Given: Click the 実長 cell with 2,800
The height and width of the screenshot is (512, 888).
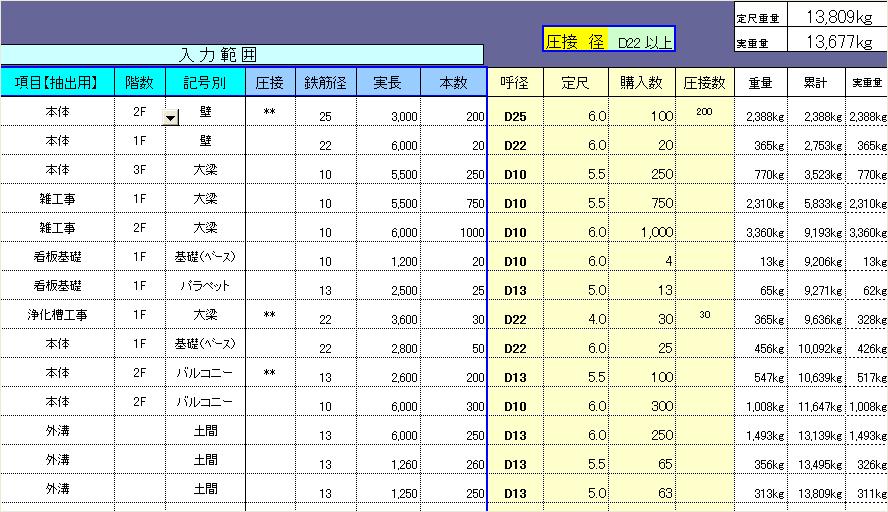Looking at the screenshot, I should [x=388, y=343].
